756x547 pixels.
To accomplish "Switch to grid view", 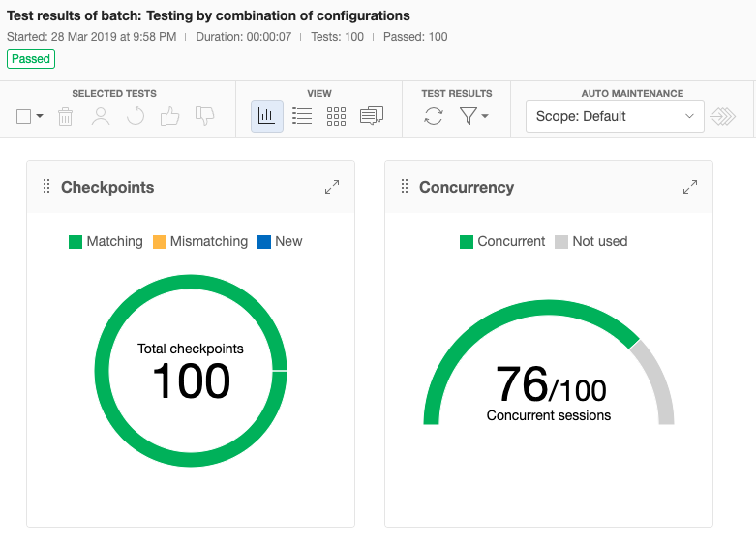I will (x=336, y=116).
